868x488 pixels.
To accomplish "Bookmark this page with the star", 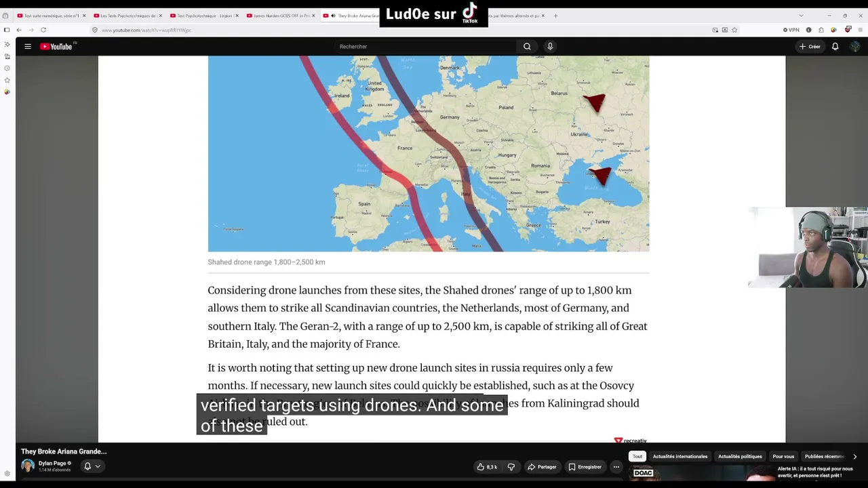I will click(734, 30).
